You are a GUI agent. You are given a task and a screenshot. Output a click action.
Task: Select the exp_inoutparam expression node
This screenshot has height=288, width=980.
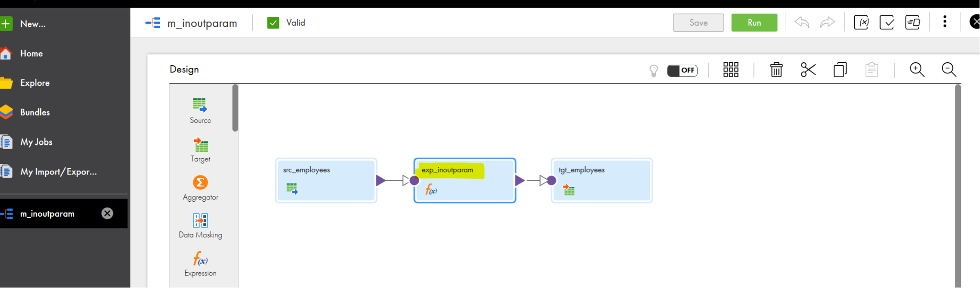pyautogui.click(x=465, y=181)
